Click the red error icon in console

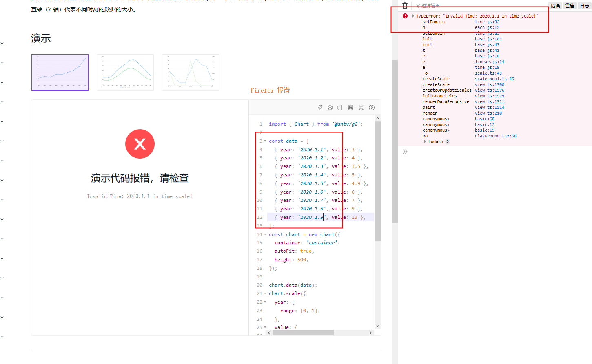point(405,16)
